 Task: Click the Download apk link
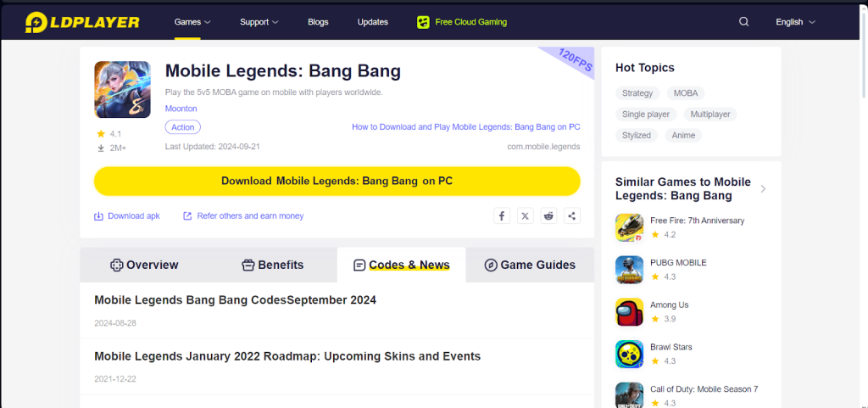click(x=133, y=216)
